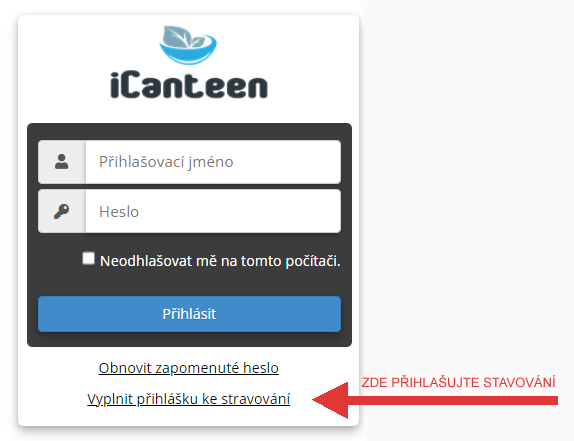Click the small leaf in bowl logo
The image size is (574, 441).
(199, 41)
